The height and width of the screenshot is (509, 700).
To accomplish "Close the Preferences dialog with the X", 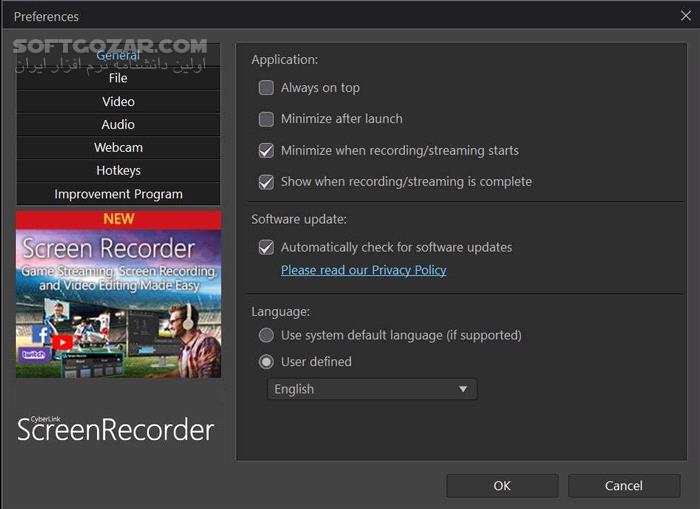I will tap(685, 15).
